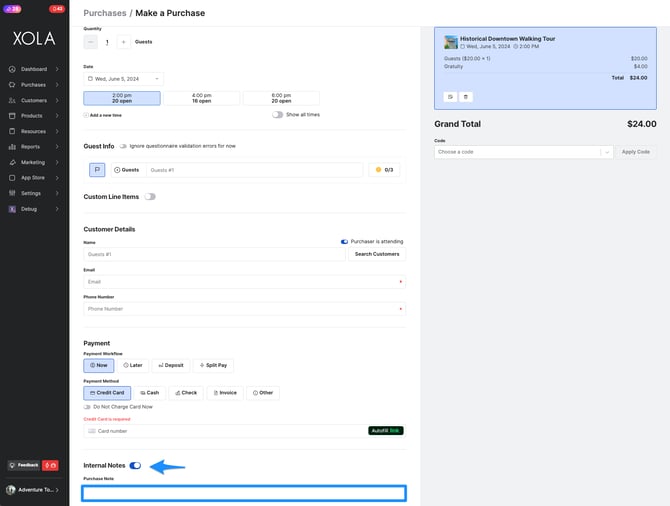This screenshot has height=506, width=670.
Task: Click the purple notification badge
Action: click(x=12, y=9)
